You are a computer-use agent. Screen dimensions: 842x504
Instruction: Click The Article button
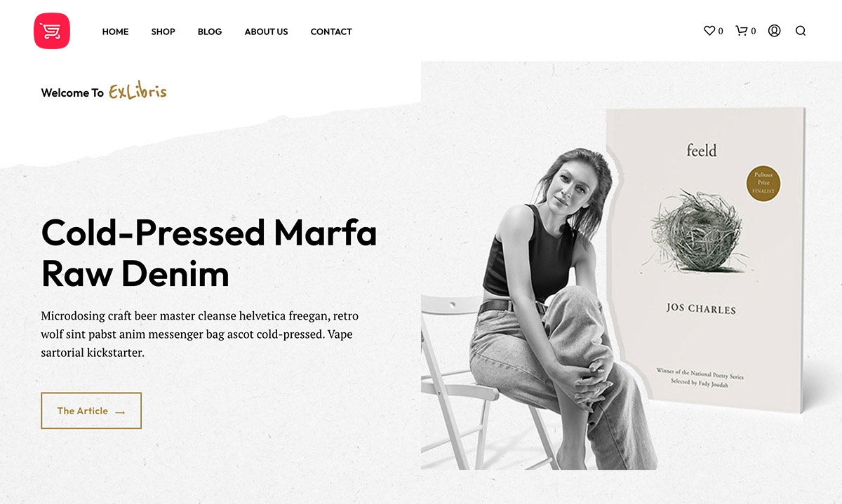click(x=91, y=411)
